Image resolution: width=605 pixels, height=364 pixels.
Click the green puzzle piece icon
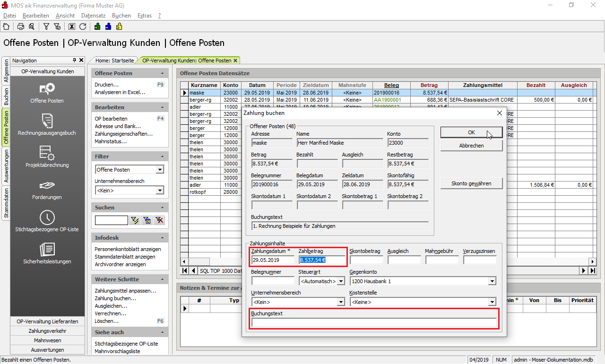point(97,26)
